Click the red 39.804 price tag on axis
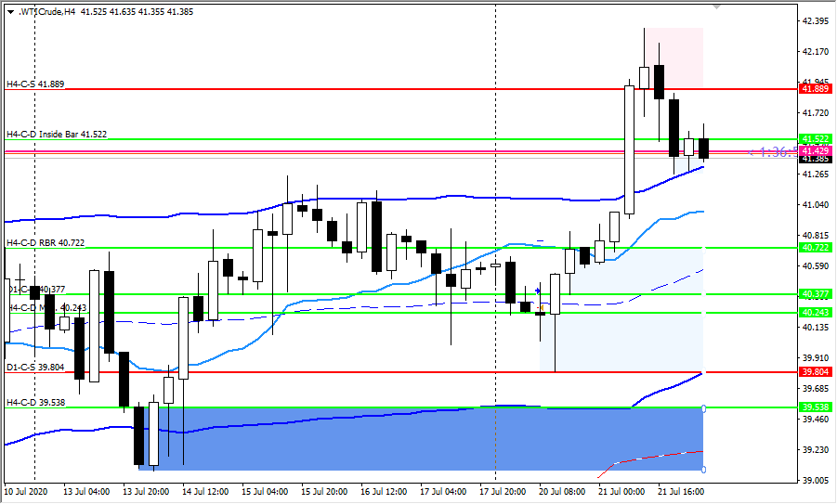The image size is (837, 504). (x=815, y=372)
